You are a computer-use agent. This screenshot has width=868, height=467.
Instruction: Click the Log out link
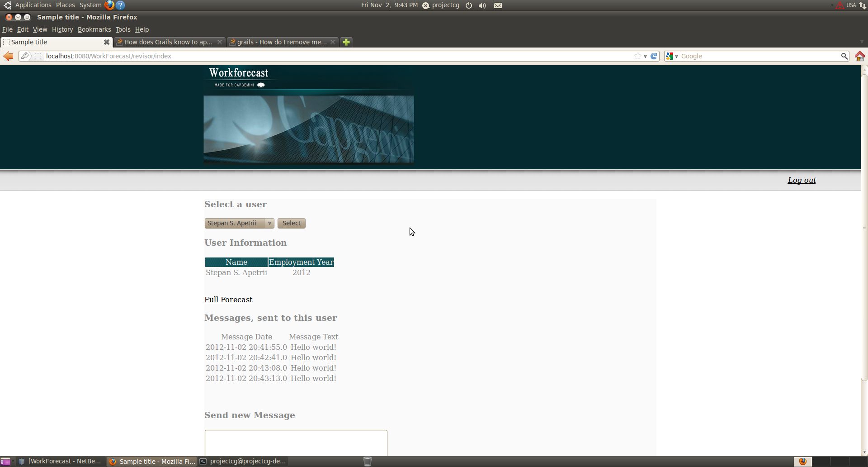802,180
